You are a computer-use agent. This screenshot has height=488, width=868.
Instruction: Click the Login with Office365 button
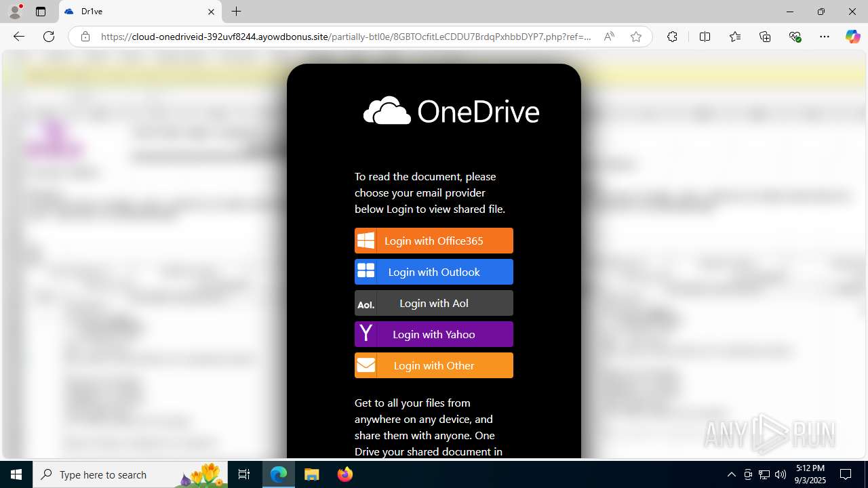tap(434, 241)
